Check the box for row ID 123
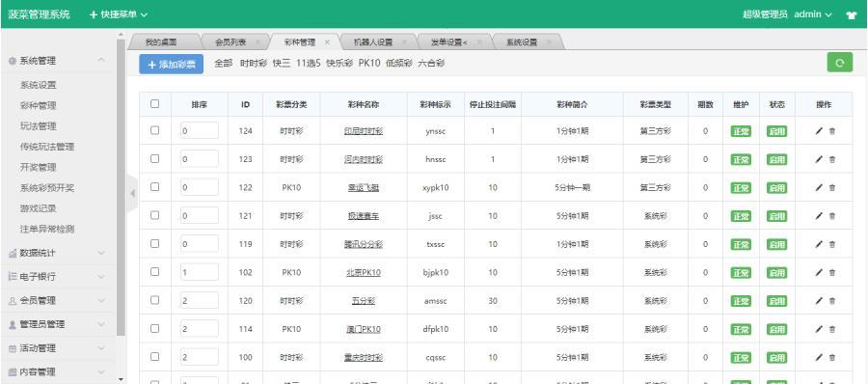The image size is (868, 384). [155, 158]
